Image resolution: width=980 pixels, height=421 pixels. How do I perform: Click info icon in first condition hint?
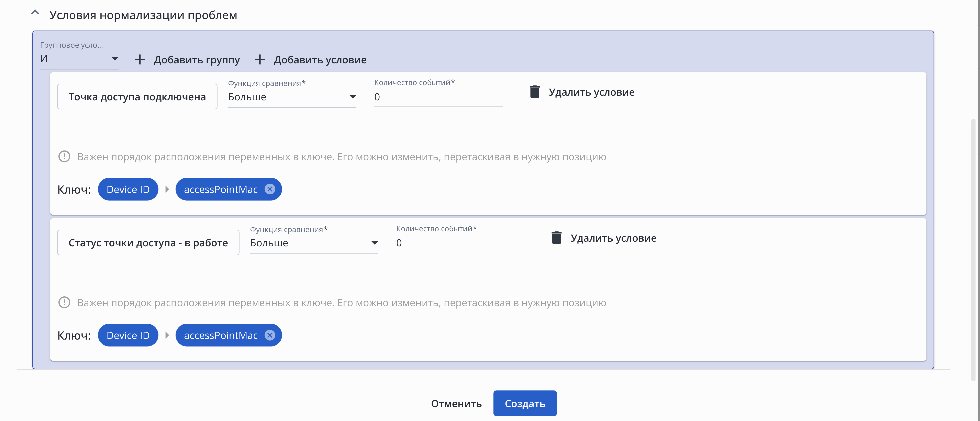pos(64,157)
